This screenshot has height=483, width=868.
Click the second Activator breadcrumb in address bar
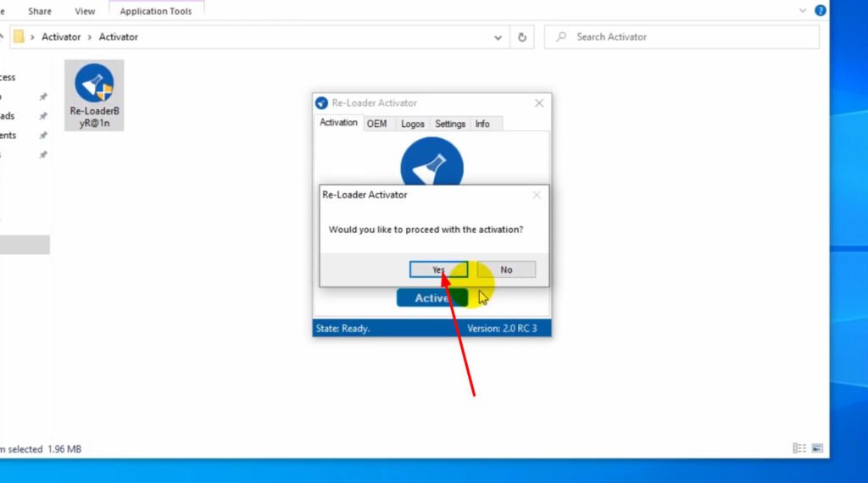(119, 37)
